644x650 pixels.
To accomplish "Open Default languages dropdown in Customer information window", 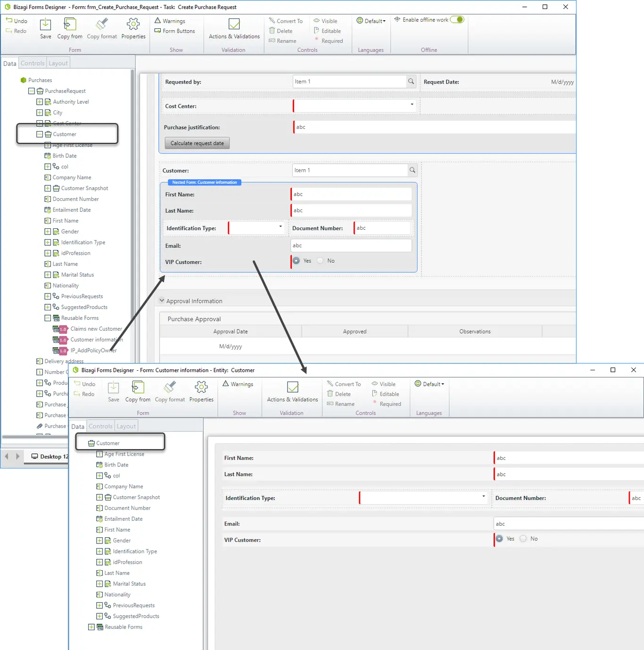I will click(429, 384).
